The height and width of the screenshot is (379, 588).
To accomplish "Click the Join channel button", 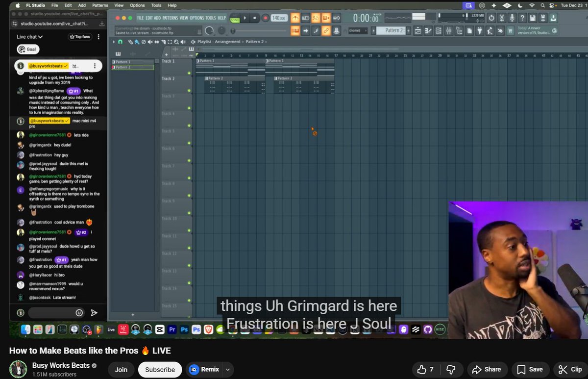I will (121, 369).
